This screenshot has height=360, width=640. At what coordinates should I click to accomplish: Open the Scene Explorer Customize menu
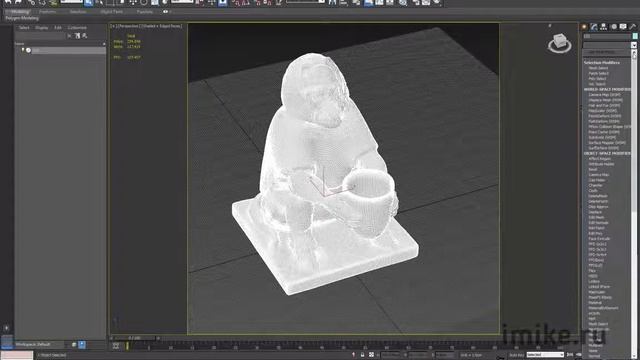pos(77,28)
